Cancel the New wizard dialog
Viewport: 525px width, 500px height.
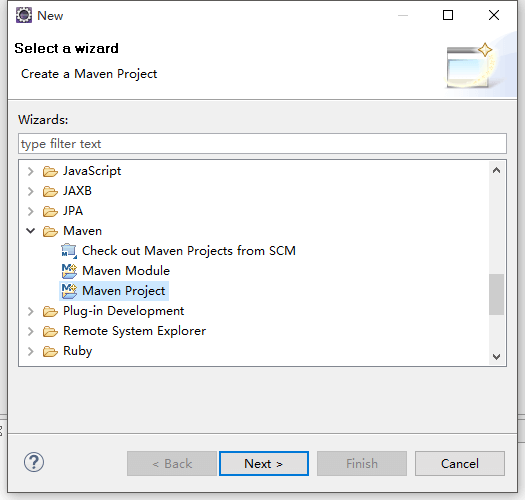click(x=460, y=463)
